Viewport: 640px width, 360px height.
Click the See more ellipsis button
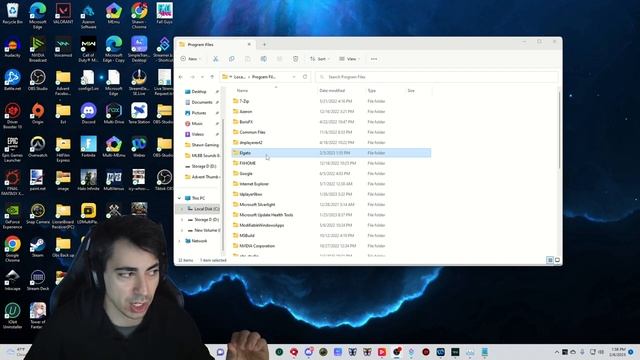374,59
